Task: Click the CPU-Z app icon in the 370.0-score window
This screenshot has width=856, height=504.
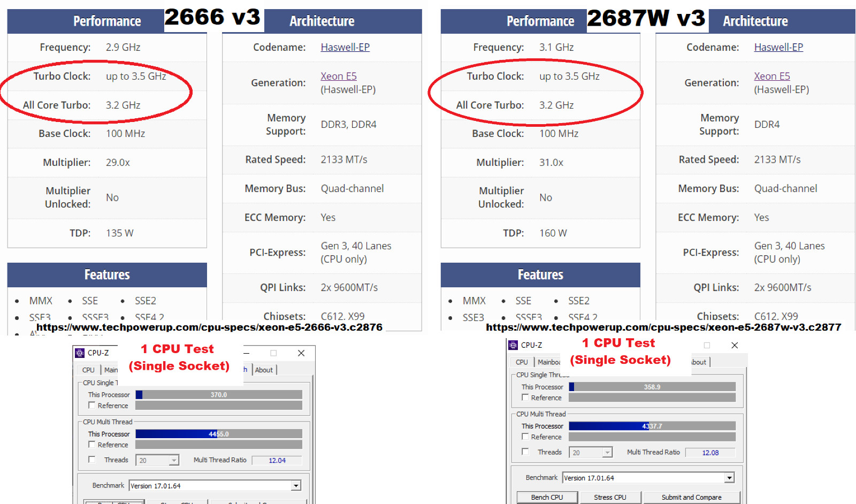Action: click(x=80, y=353)
